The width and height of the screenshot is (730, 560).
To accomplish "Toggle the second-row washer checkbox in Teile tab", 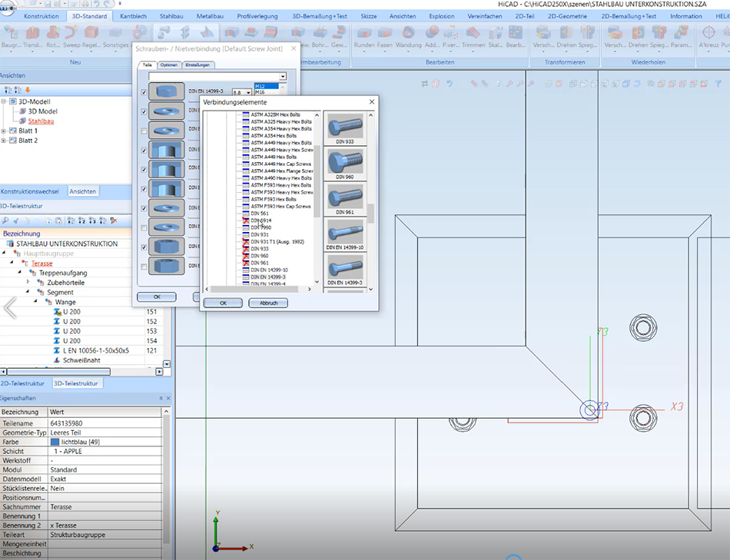I will tap(144, 111).
